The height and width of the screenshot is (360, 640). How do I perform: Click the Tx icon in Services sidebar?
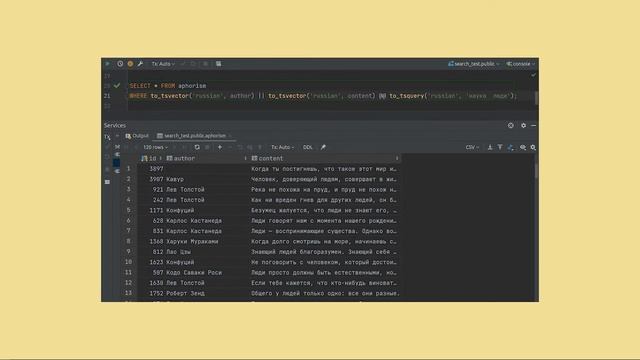tap(107, 137)
